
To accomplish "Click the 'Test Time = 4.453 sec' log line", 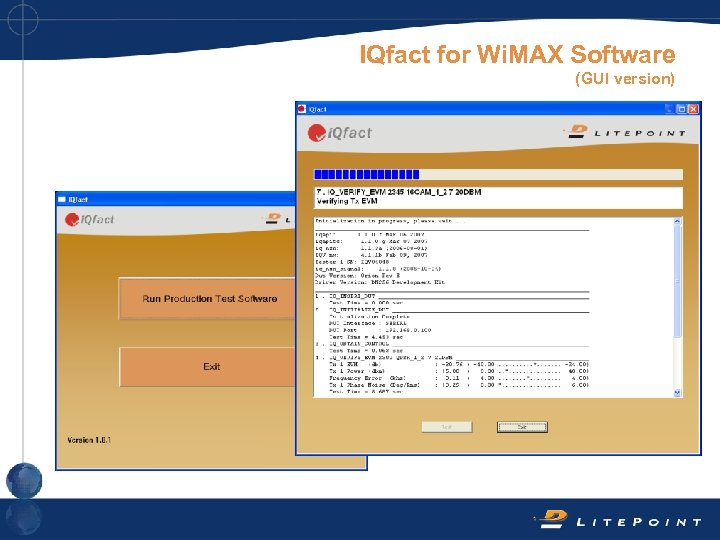I will coord(366,337).
